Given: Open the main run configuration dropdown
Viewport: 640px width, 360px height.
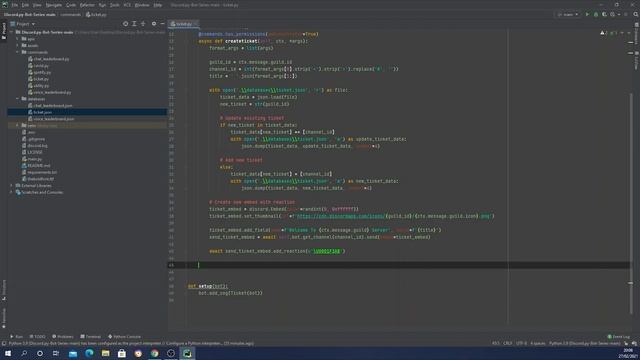Looking at the screenshot, I should [568, 14].
